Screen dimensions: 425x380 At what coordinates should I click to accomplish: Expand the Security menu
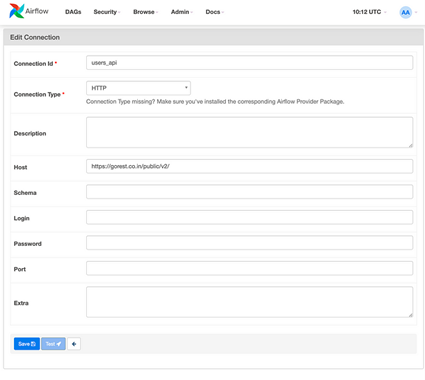click(x=107, y=12)
